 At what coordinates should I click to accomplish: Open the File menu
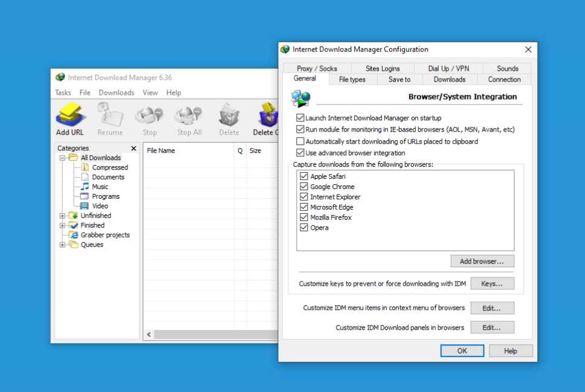[x=85, y=92]
